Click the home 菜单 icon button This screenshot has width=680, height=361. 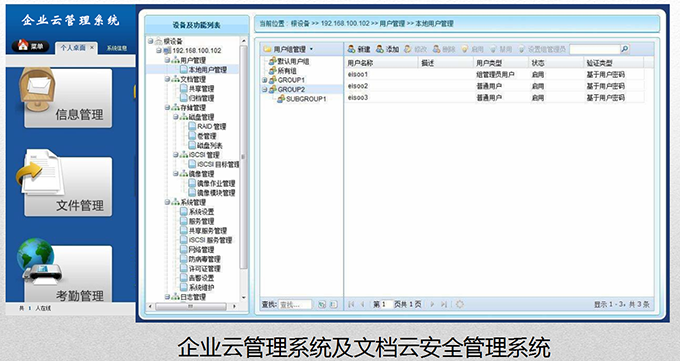pos(30,46)
